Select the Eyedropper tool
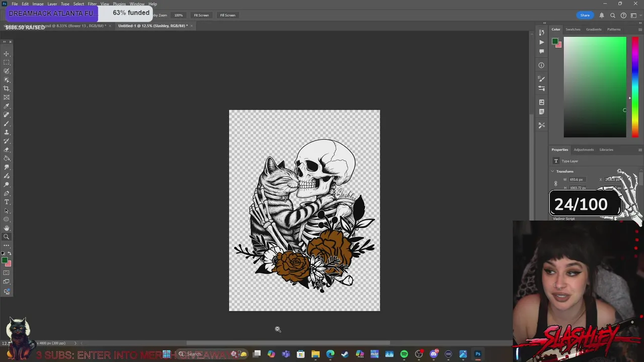Screen dimensions: 644x362 7,106
